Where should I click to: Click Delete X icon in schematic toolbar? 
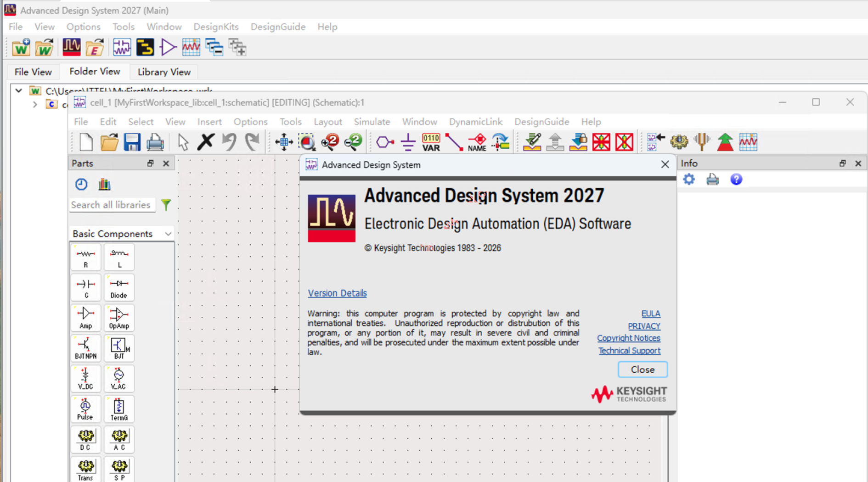206,142
